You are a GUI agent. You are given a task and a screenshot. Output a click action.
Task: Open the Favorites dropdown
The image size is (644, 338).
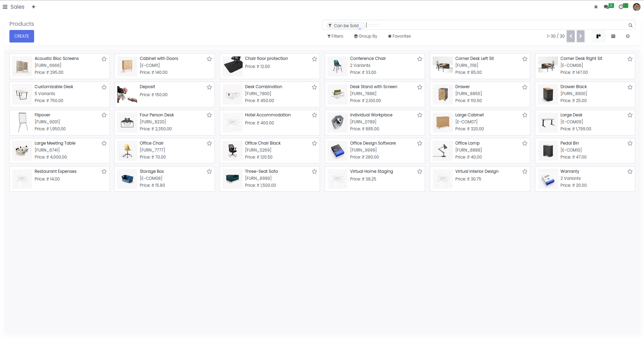(399, 36)
